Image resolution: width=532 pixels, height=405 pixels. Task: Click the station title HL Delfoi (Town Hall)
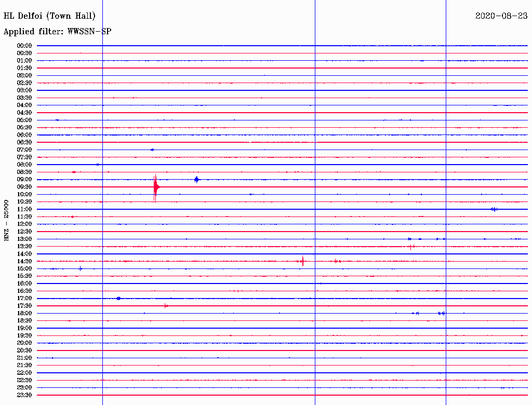coord(49,16)
